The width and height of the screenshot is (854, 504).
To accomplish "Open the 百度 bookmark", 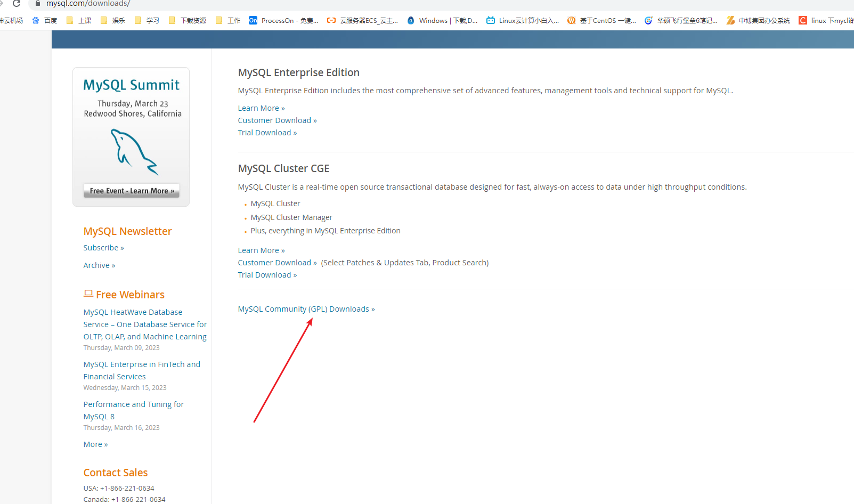I will click(x=45, y=20).
